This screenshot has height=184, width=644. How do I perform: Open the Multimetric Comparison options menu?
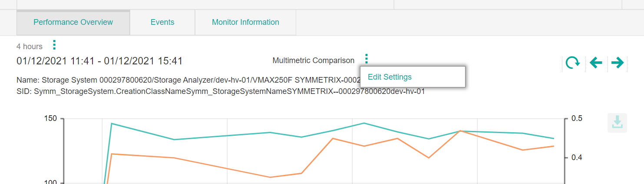(366, 60)
